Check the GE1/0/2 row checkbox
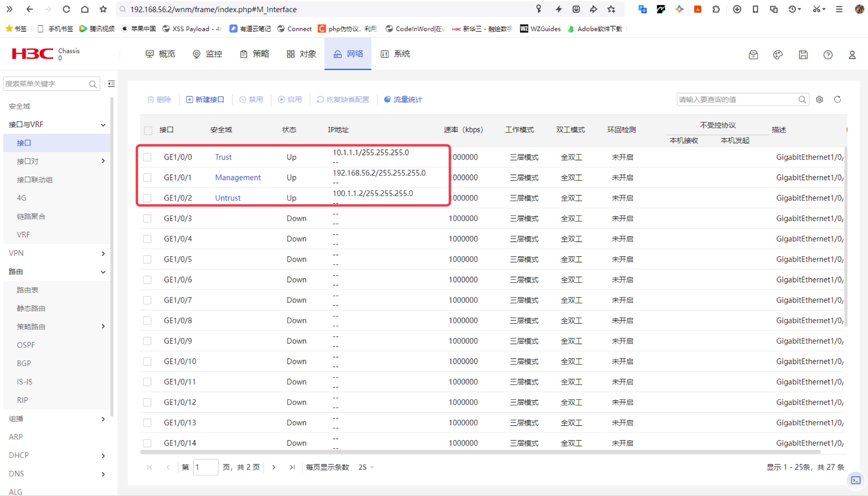 pyautogui.click(x=147, y=198)
